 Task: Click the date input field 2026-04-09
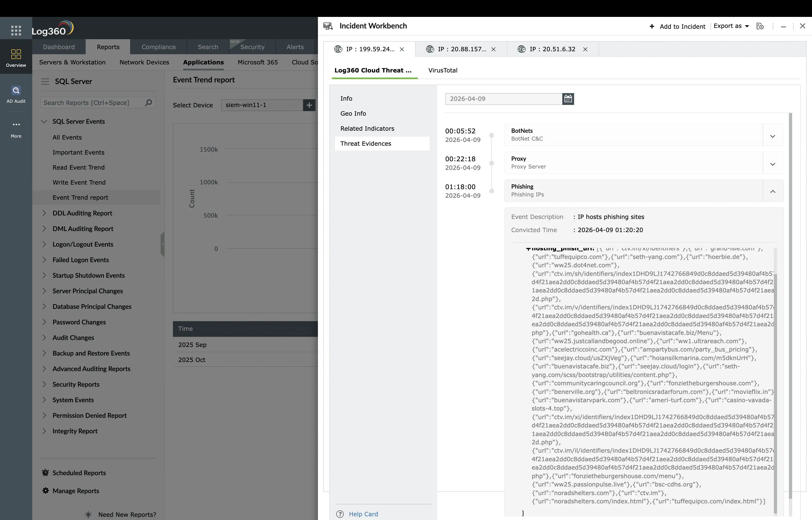pyautogui.click(x=503, y=99)
